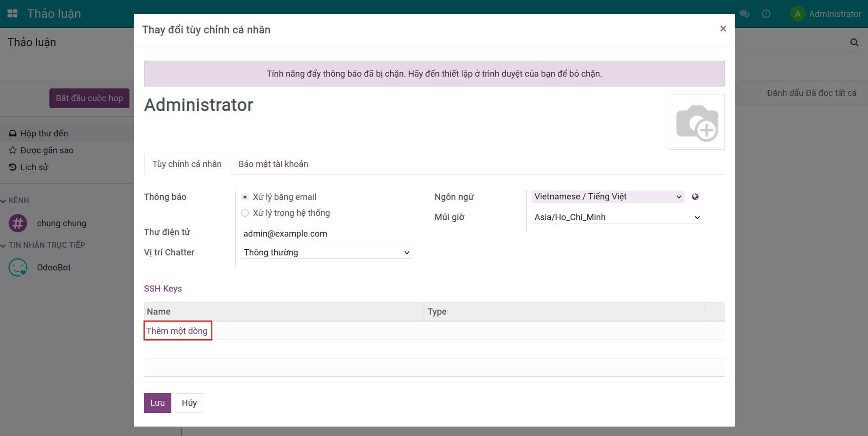The height and width of the screenshot is (436, 868).
Task: Click 'Thêm một dòng' to add SSH key
Action: click(177, 331)
